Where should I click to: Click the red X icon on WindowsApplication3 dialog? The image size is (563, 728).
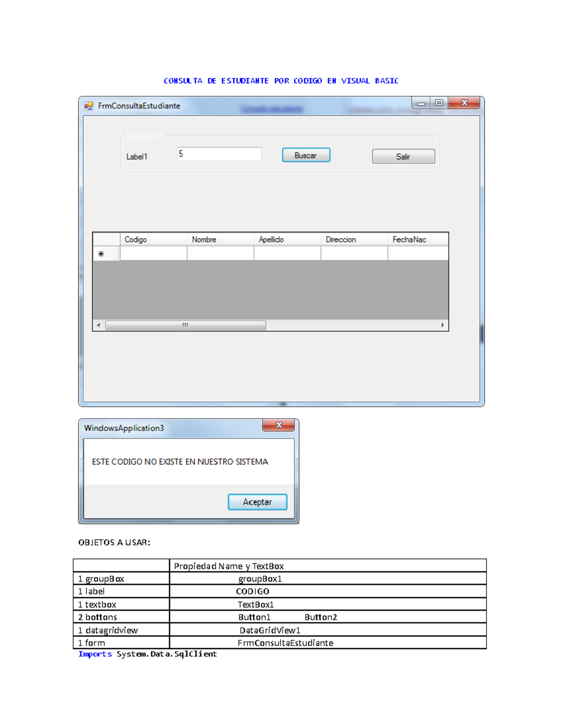click(x=279, y=425)
